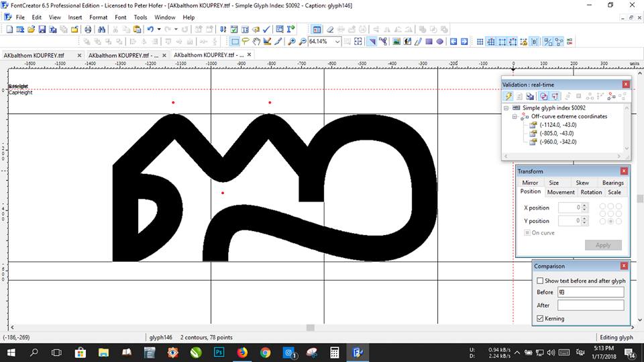Click the binoculars Find icon
The image size is (644, 362).
point(101,30)
